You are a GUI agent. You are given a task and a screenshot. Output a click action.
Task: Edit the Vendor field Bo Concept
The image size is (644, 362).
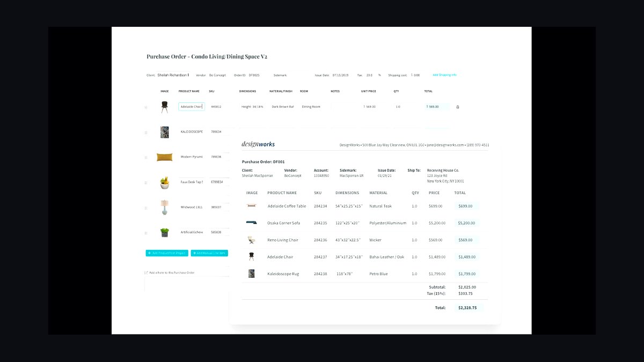[218, 75]
